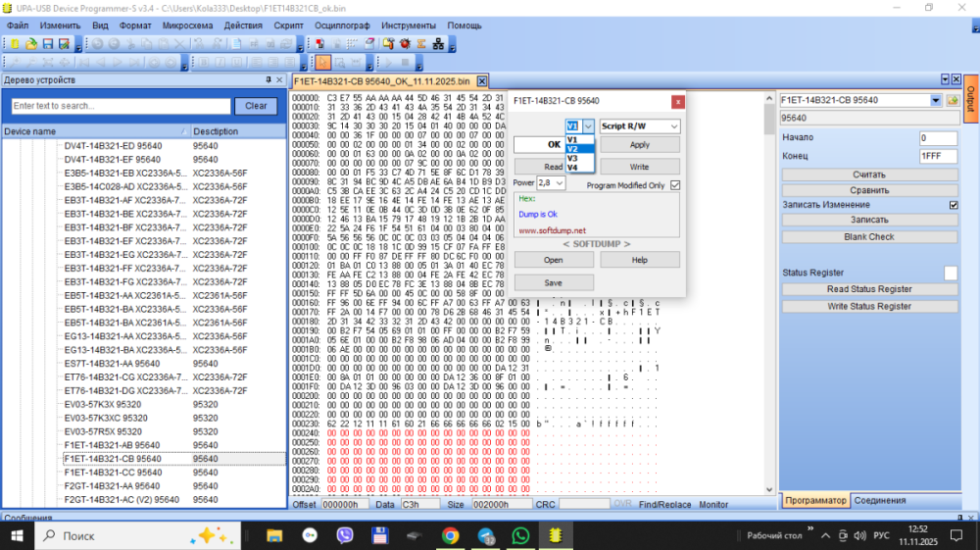Choose V4 in the version list
The width and height of the screenshot is (980, 550).
(579, 168)
